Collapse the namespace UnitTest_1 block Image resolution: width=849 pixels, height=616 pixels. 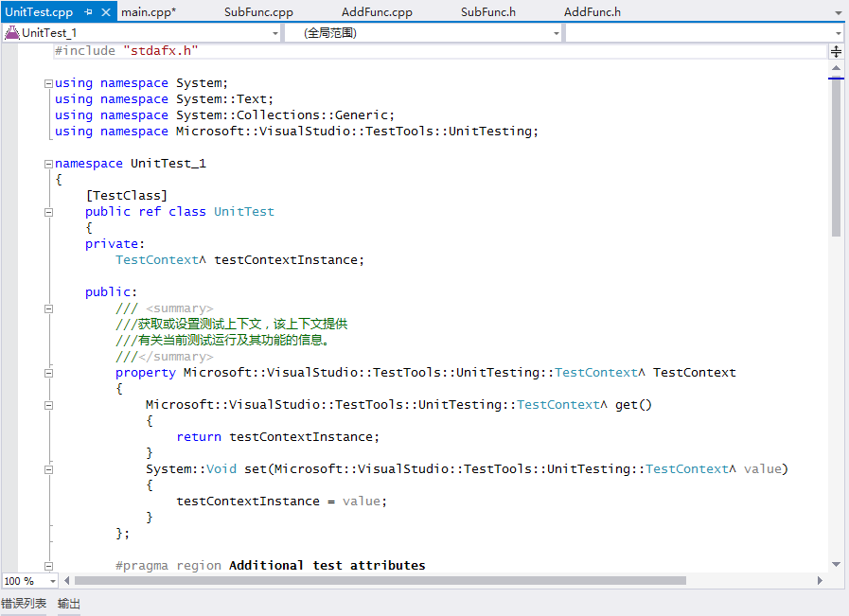point(48,164)
